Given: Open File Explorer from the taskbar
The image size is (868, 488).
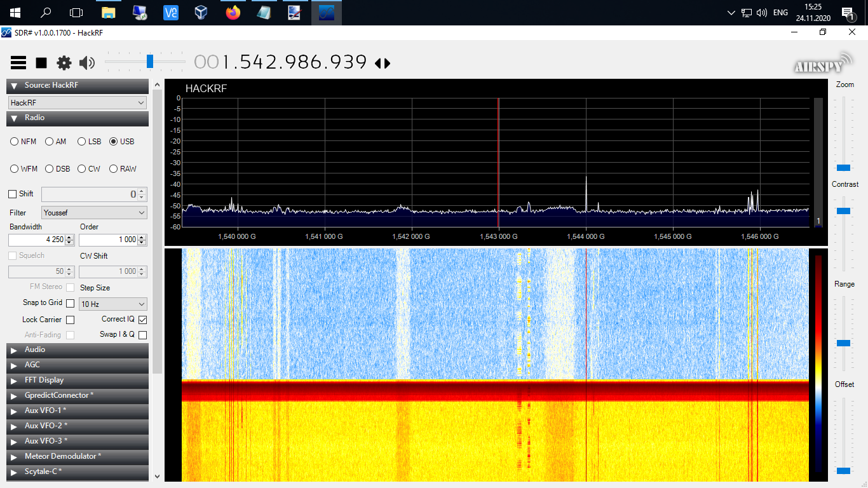Looking at the screenshot, I should (109, 13).
